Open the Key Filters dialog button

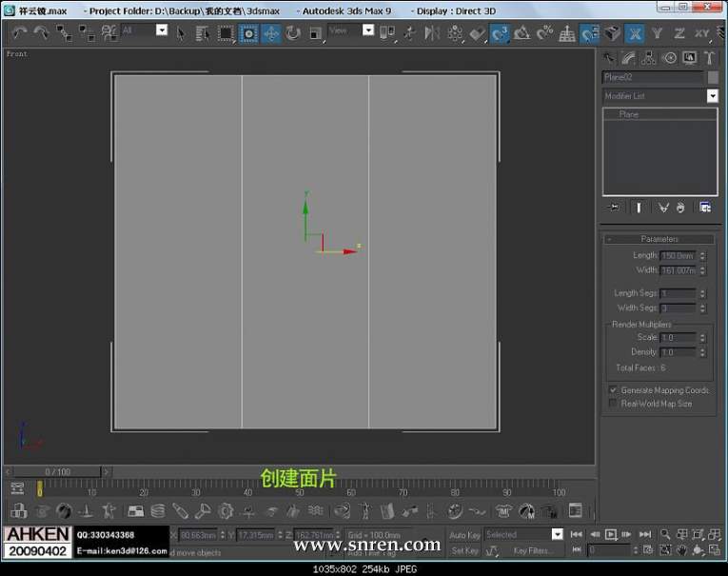tap(532, 550)
